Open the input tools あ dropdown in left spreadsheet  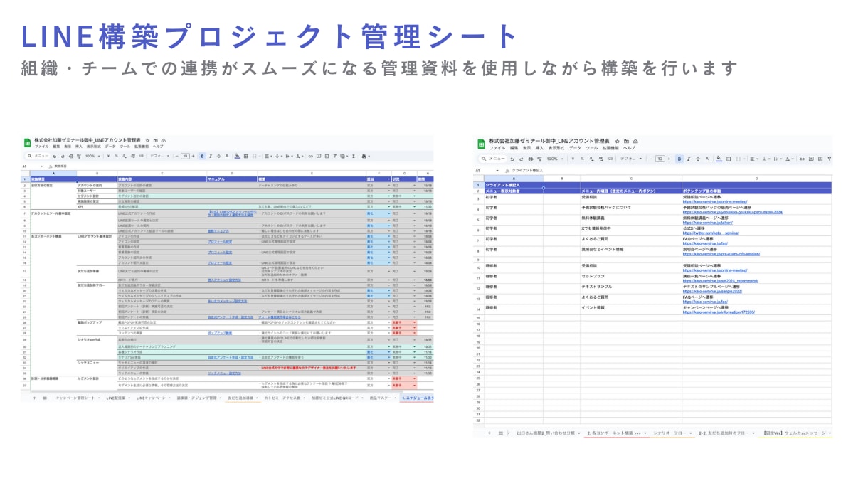pos(365,156)
